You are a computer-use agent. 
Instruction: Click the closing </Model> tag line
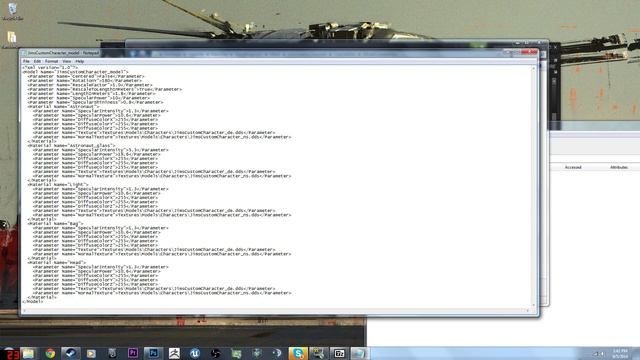click(x=33, y=302)
